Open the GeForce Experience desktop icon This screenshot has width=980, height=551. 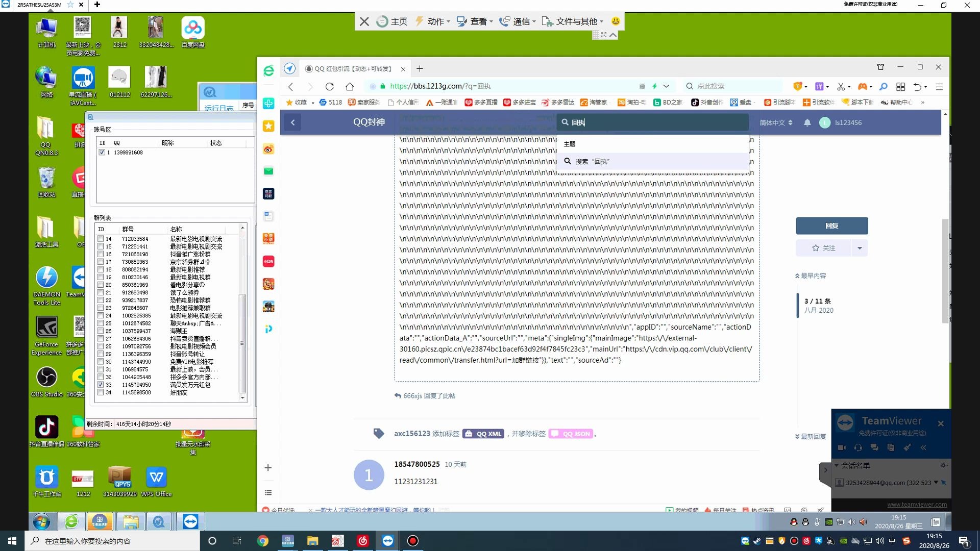pyautogui.click(x=46, y=336)
